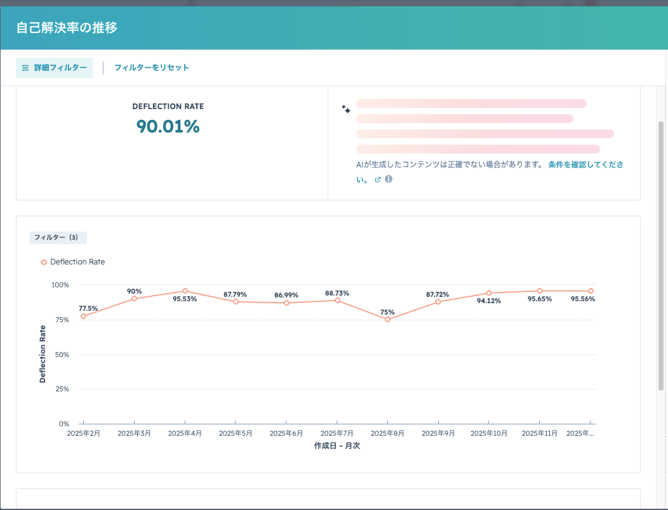Click the 95.56% last data point

[x=590, y=291]
